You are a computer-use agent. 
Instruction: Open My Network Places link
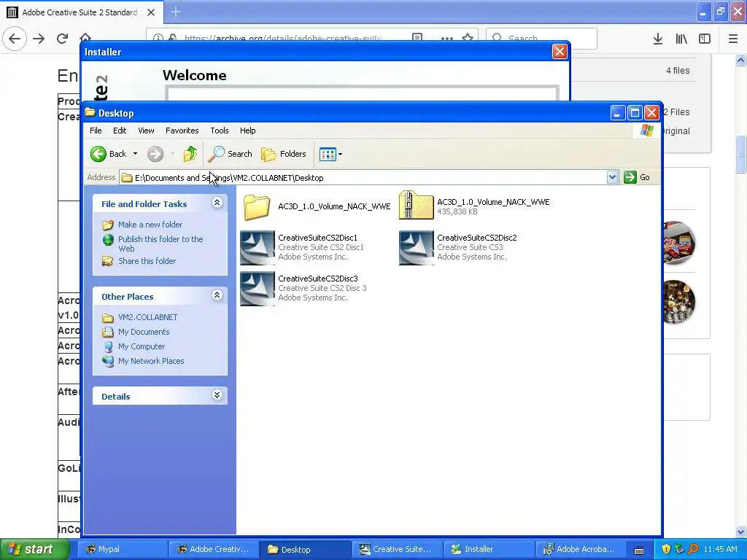pyautogui.click(x=151, y=361)
